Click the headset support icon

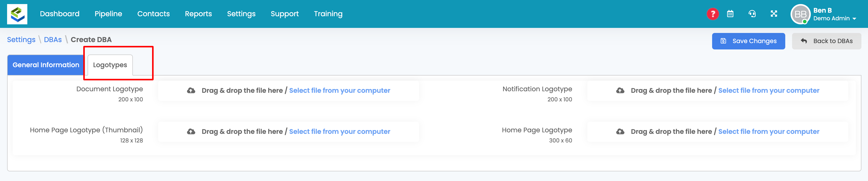coord(752,14)
